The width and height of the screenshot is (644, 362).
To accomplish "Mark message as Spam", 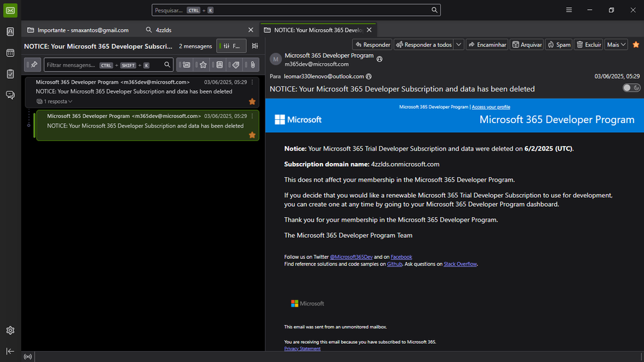I will (x=559, y=44).
